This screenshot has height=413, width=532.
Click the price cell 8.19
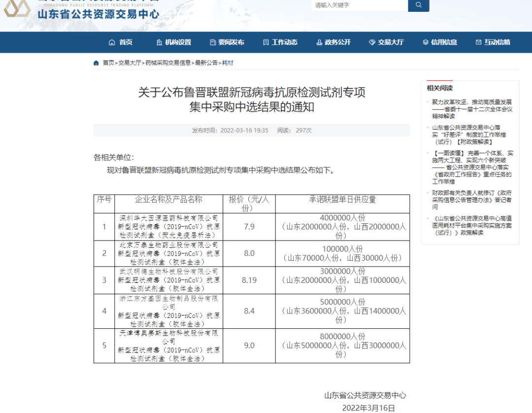[x=249, y=280]
